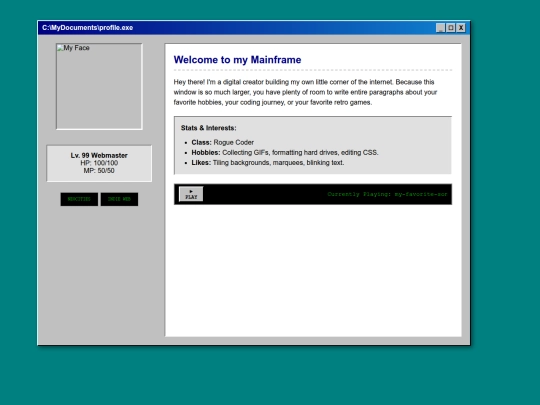Click the Hobbies list item about collecting GIFs
The image size is (540, 405).
(285, 152)
